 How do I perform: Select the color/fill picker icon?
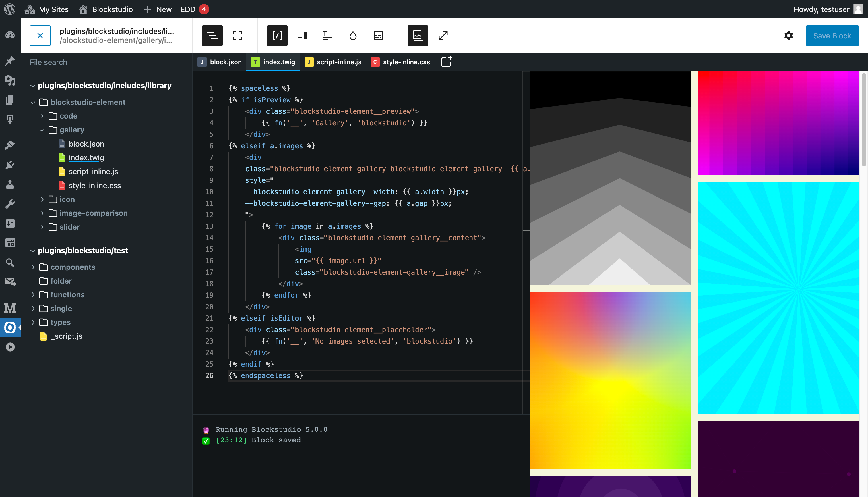pos(353,35)
